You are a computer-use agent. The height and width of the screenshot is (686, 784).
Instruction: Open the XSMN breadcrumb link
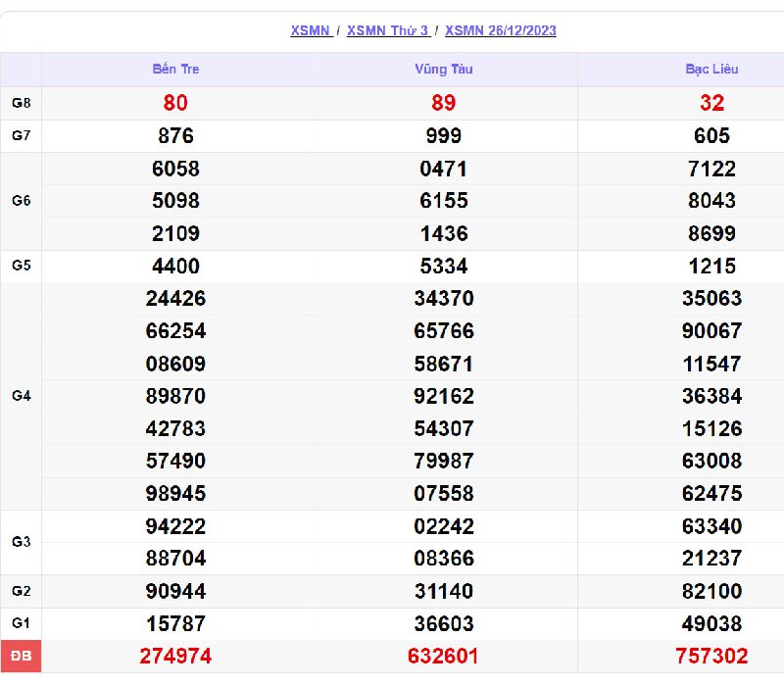310,30
